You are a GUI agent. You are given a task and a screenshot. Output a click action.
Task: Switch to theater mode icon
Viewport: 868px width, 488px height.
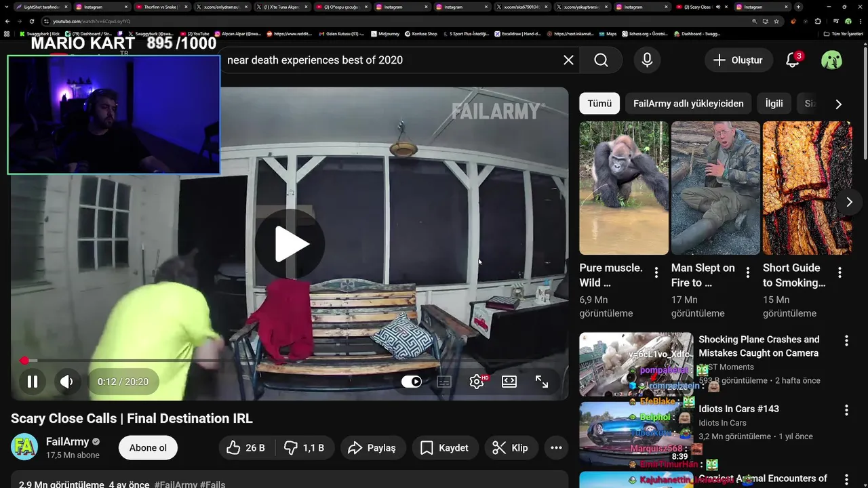click(509, 382)
